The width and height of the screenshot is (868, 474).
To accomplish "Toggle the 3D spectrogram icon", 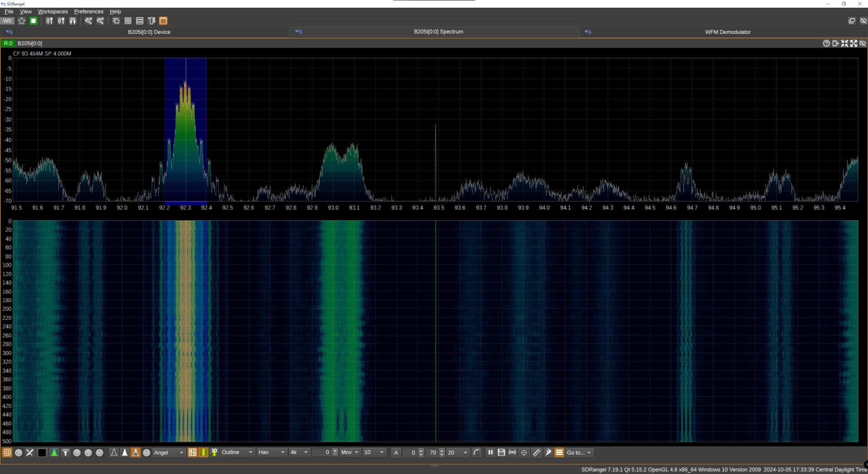I will [x=214, y=452].
